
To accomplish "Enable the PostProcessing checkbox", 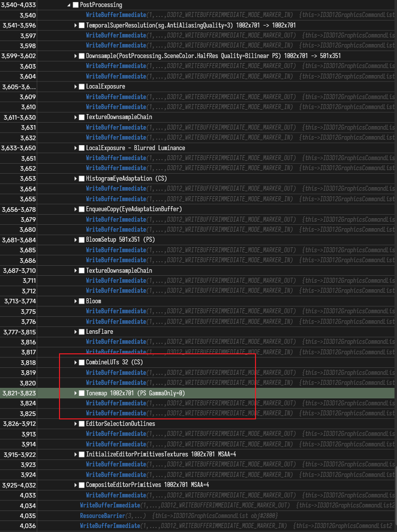I will (x=75, y=5).
